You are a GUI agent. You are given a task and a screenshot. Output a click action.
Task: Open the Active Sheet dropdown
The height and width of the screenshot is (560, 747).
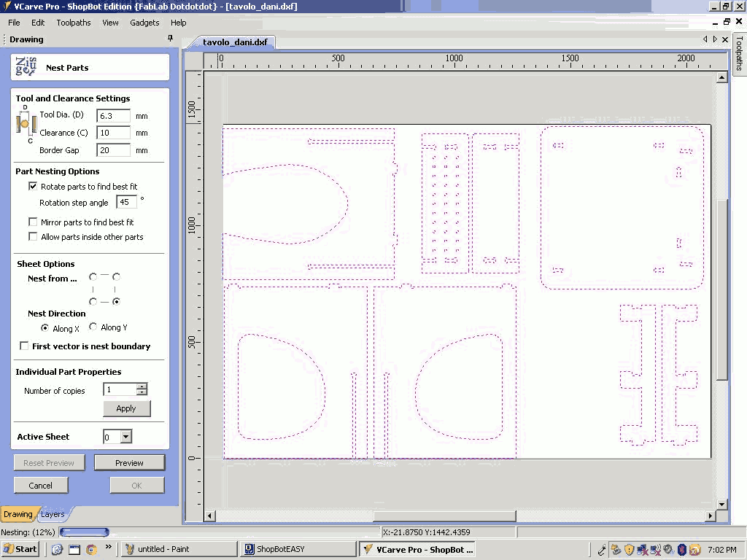point(125,437)
